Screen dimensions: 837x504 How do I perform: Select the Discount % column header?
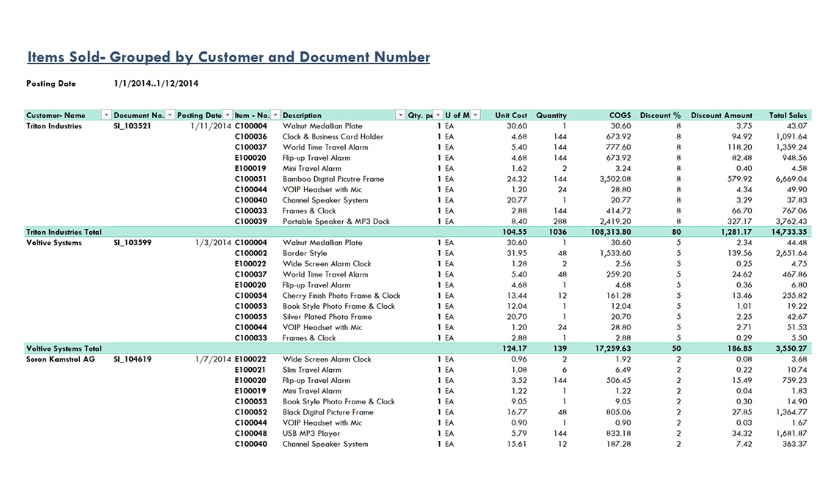point(660,115)
